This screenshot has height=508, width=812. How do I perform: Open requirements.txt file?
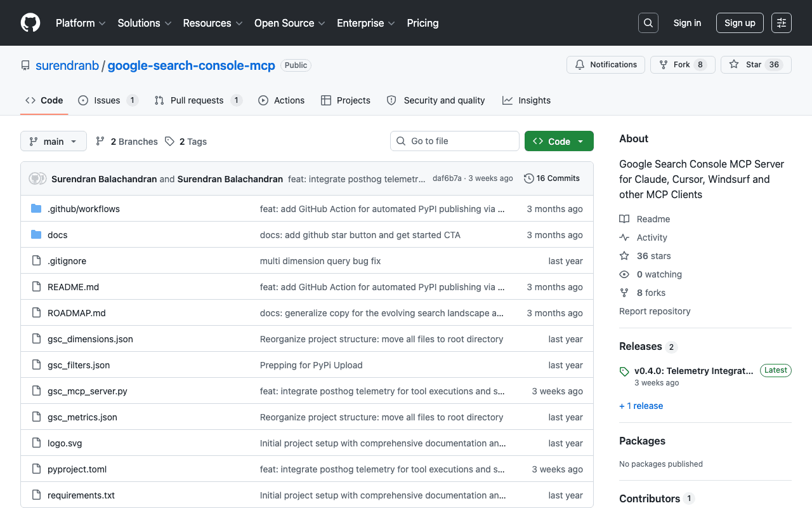click(81, 495)
